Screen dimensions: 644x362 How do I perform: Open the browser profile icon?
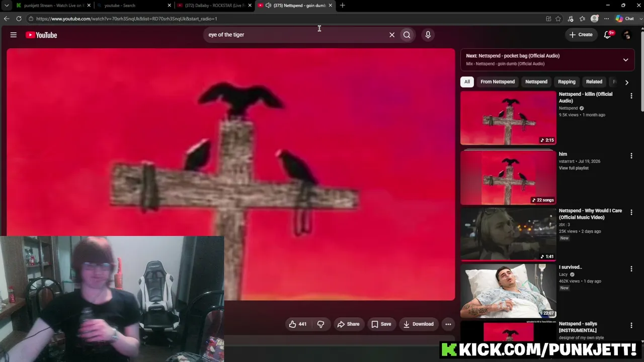coord(595,19)
